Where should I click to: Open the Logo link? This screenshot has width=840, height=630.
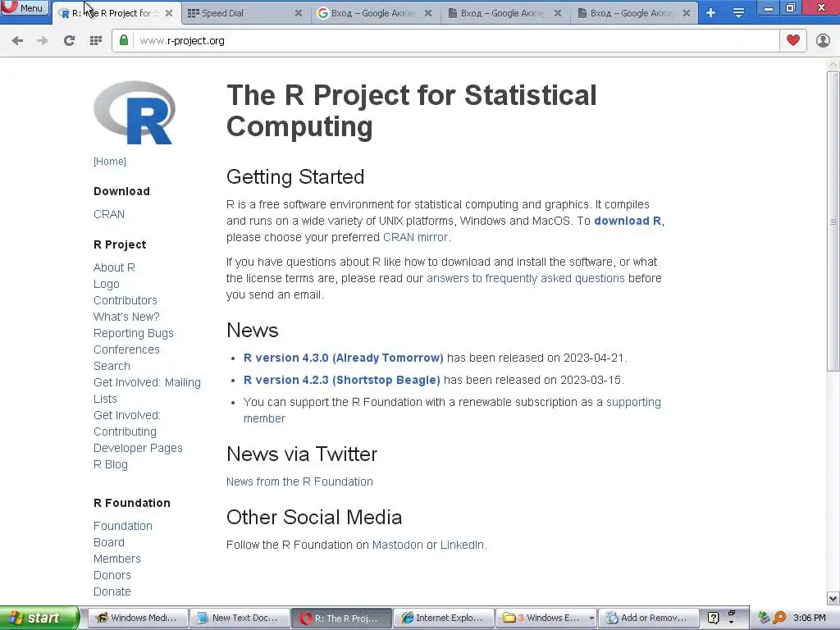coord(106,284)
